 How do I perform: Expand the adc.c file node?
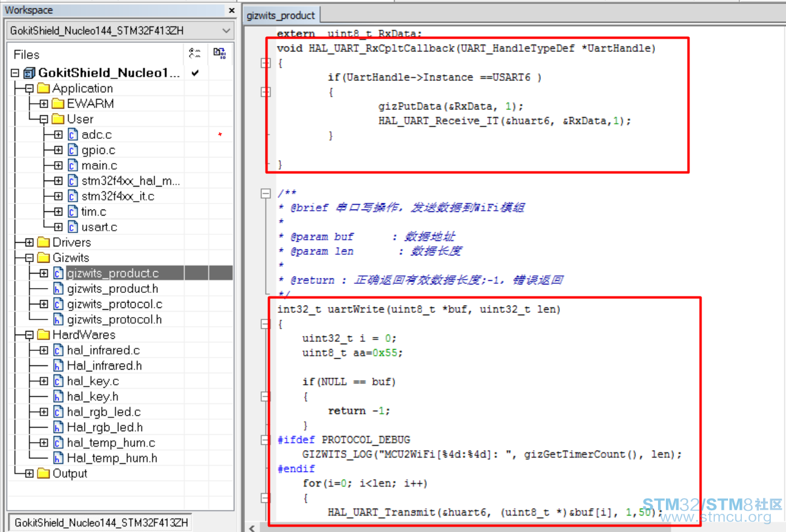[x=58, y=135]
